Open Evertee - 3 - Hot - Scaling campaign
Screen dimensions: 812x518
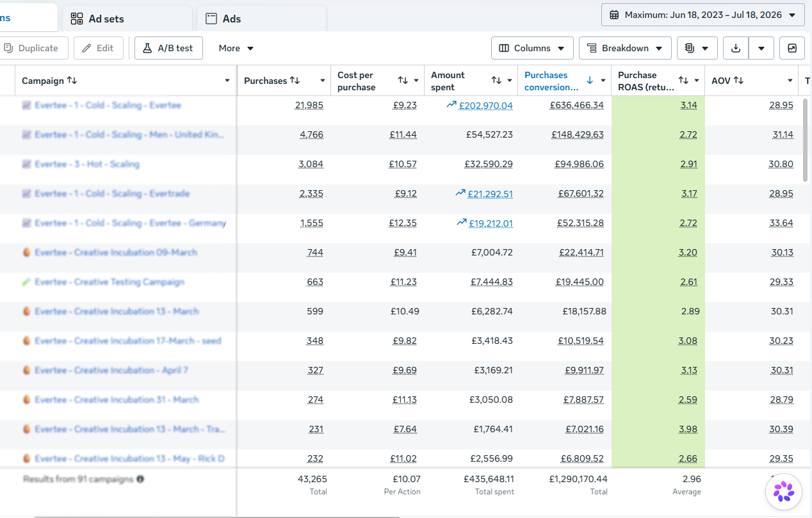(86, 164)
